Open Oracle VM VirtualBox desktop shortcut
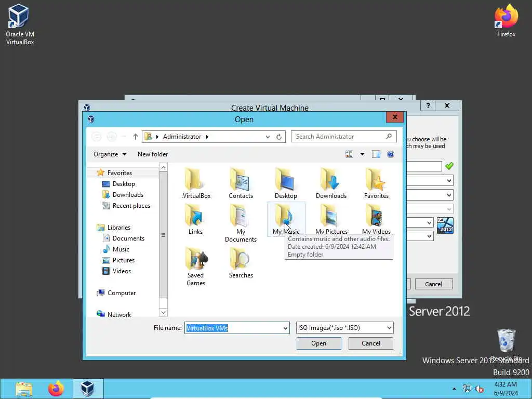This screenshot has height=399, width=532. pos(20,24)
